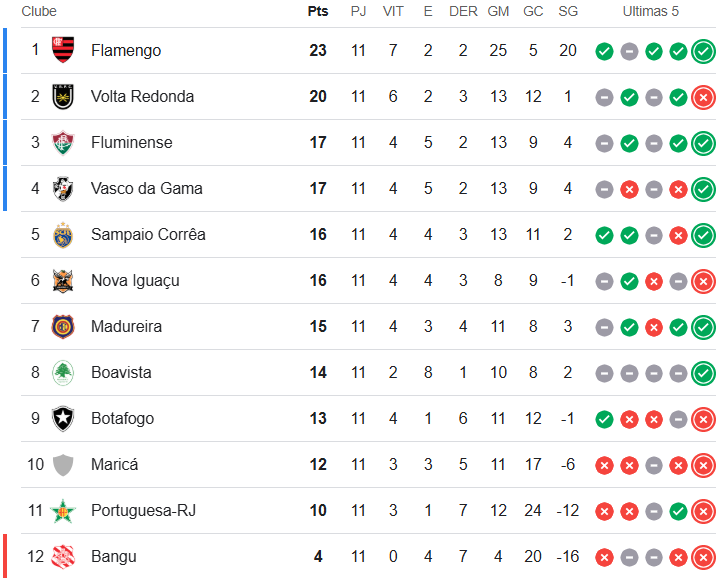723x579 pixels.
Task: Click the Flamengo club crest
Action: pyautogui.click(x=63, y=50)
